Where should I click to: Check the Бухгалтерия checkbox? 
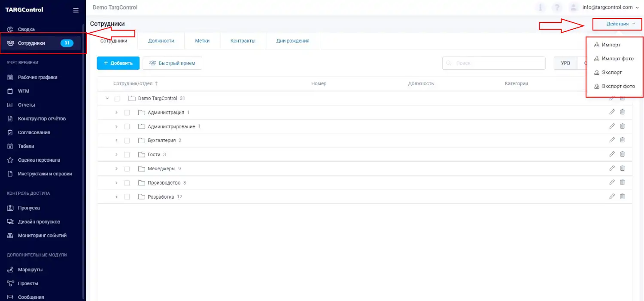(127, 141)
